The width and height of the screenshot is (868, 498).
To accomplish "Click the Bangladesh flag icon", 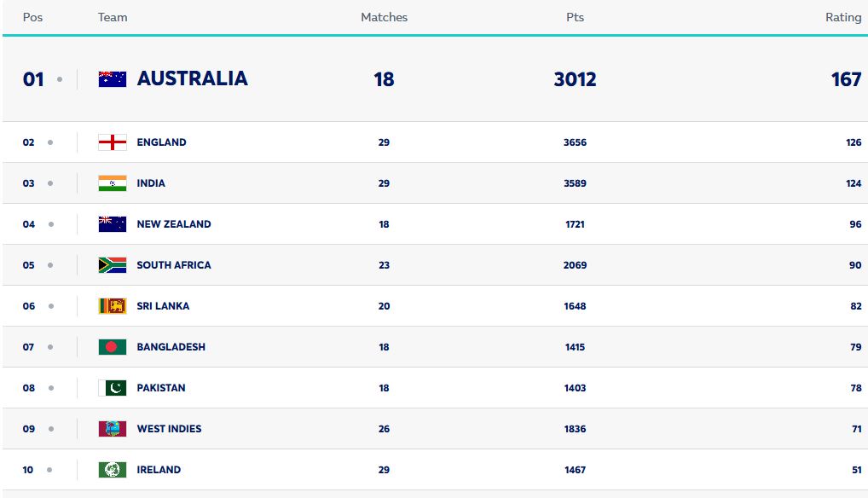I will [x=113, y=347].
